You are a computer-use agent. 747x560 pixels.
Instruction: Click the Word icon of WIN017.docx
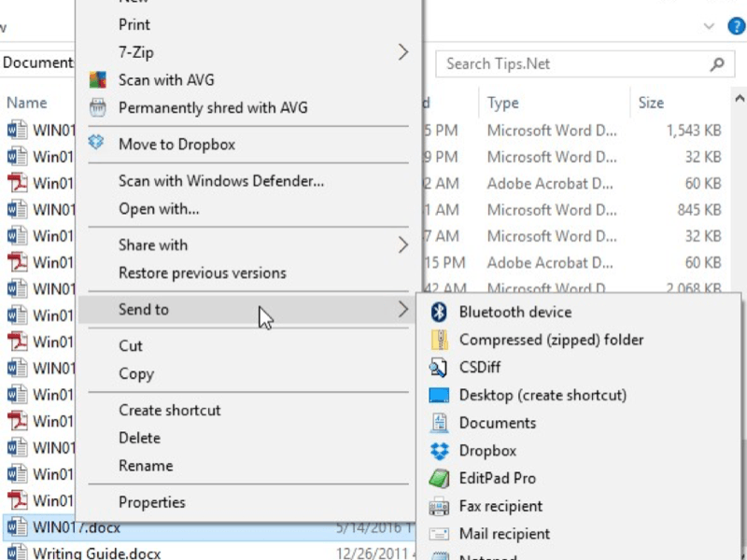click(x=17, y=527)
